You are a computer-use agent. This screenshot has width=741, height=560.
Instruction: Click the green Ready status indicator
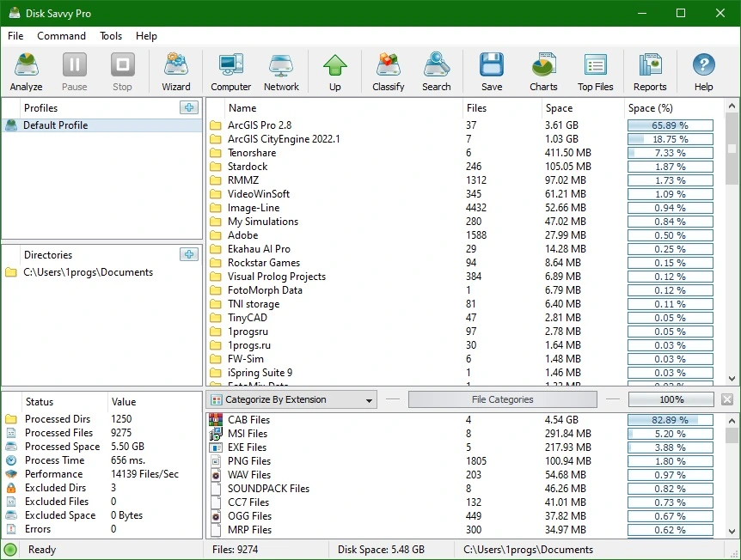(x=10, y=550)
